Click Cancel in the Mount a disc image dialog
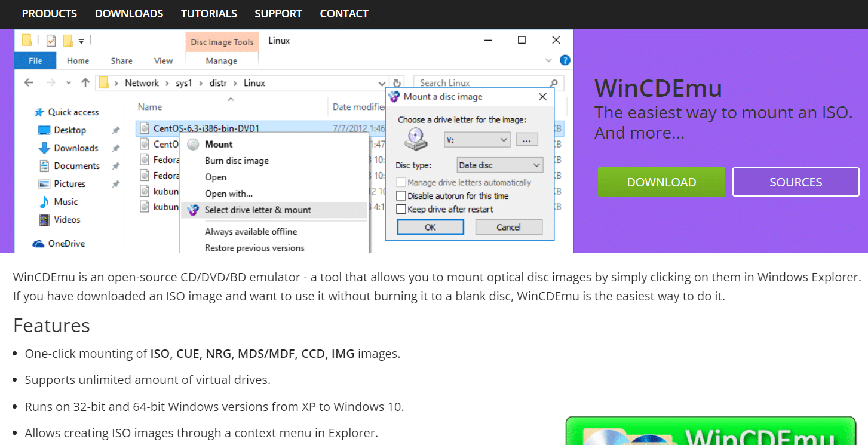868x445 pixels. point(509,227)
